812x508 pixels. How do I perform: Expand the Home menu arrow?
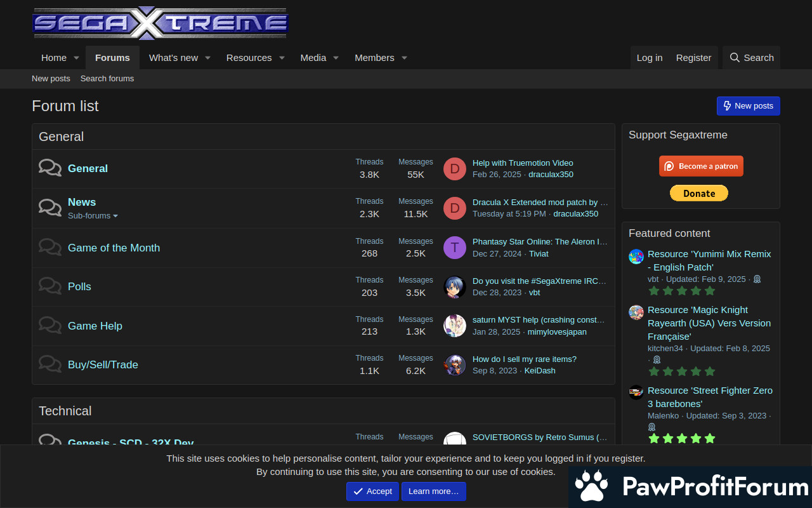click(x=76, y=58)
